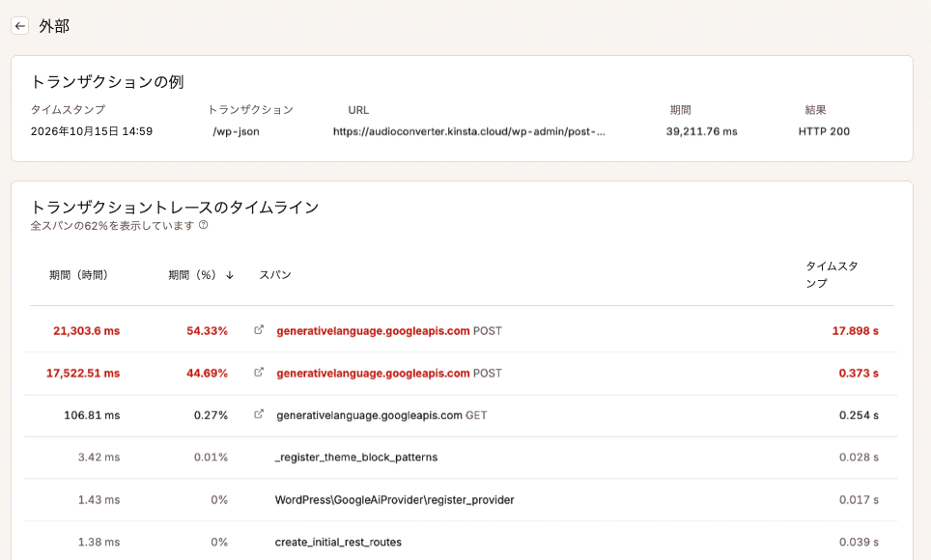Click the truncated audioconverter.kinsta.cloud URL
This screenshot has width=931, height=560.
click(469, 131)
